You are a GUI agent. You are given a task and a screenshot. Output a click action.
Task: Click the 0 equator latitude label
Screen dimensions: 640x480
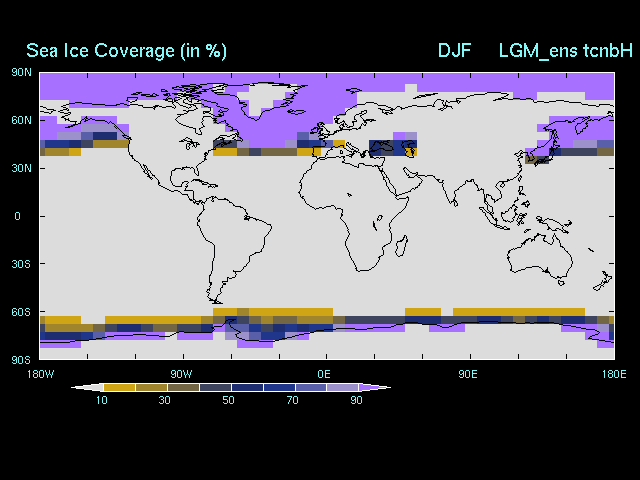coord(17,216)
